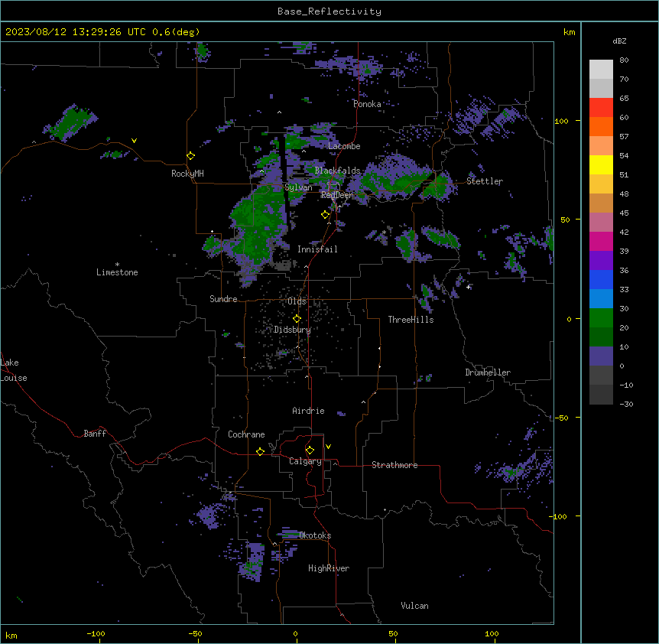Click the yellow diamond between Olds and Didsbury

tap(297, 319)
